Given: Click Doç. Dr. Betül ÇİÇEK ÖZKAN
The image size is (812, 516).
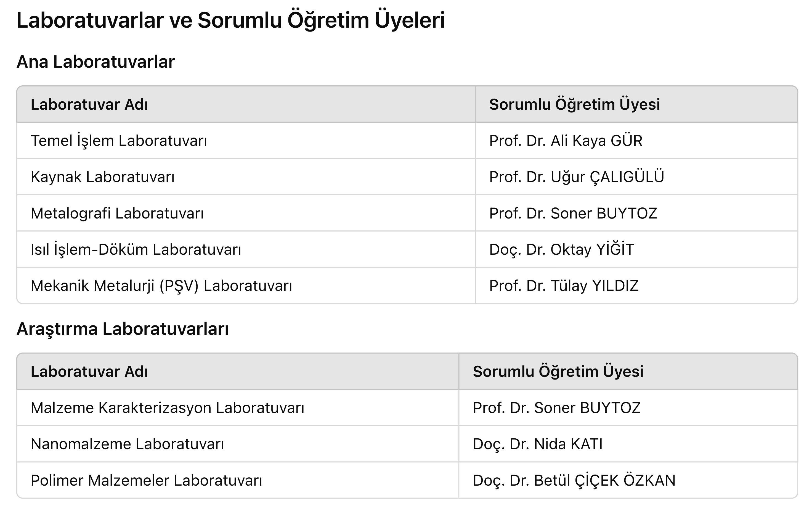Looking at the screenshot, I should (574, 480).
